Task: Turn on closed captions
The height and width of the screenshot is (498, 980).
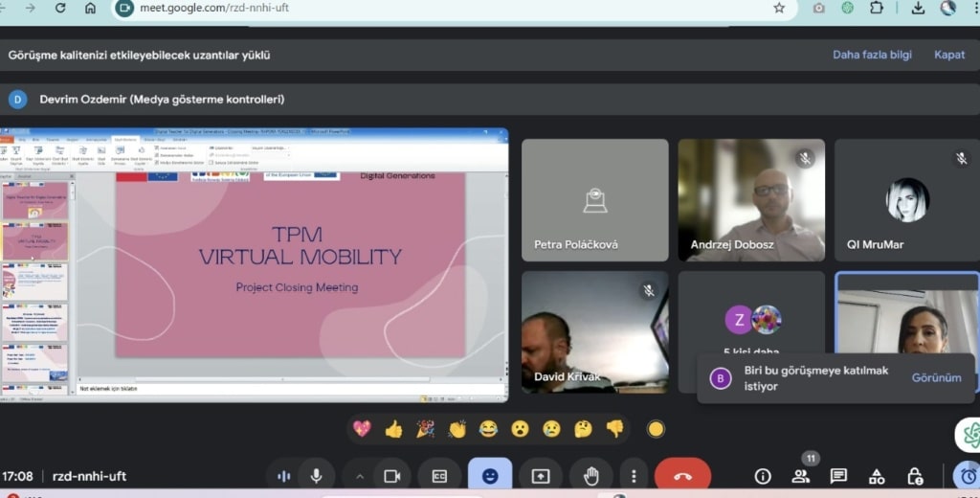Action: [440, 475]
